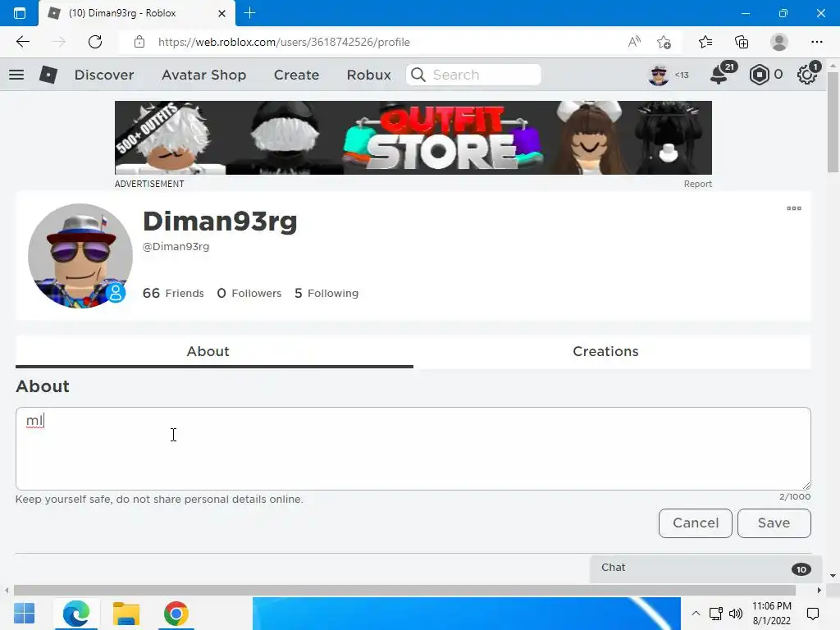Image resolution: width=840 pixels, height=630 pixels.
Task: Click the @Diman93rg username text
Action: [176, 246]
